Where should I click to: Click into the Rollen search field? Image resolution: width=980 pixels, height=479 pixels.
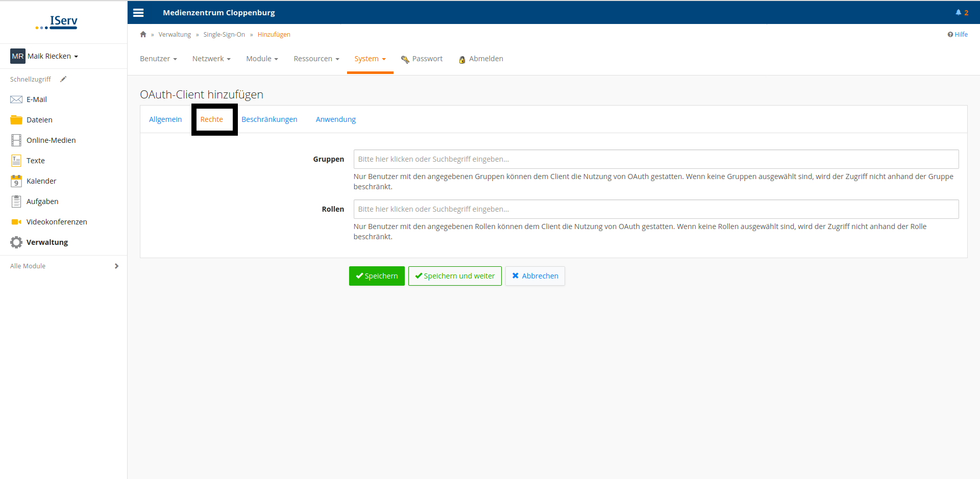pyautogui.click(x=656, y=209)
